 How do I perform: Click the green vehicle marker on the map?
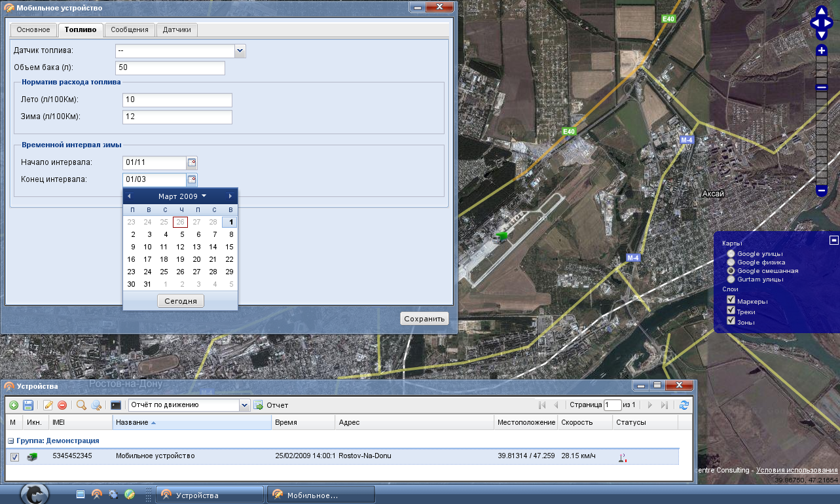[502, 236]
